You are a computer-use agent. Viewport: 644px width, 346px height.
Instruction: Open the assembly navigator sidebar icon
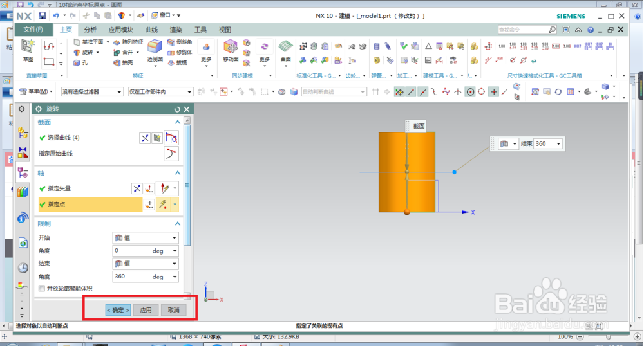click(x=23, y=132)
